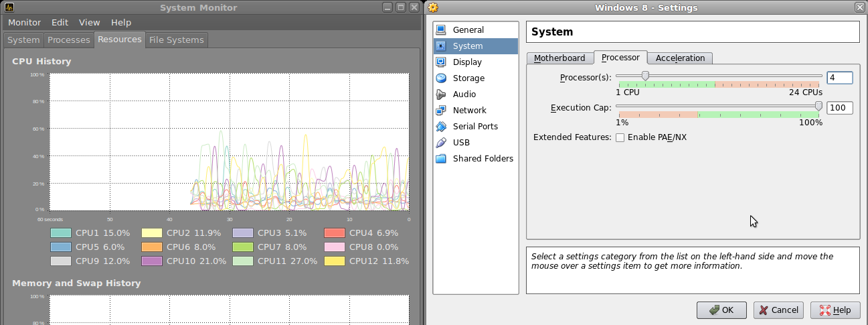Confirm settings with the OK button
Screen dimensions: 868x325
[721, 310]
